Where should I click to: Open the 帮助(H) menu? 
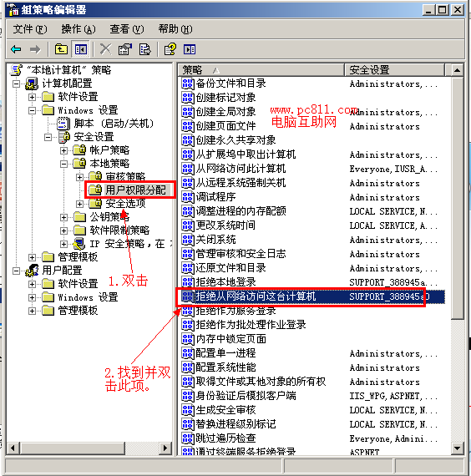click(175, 29)
